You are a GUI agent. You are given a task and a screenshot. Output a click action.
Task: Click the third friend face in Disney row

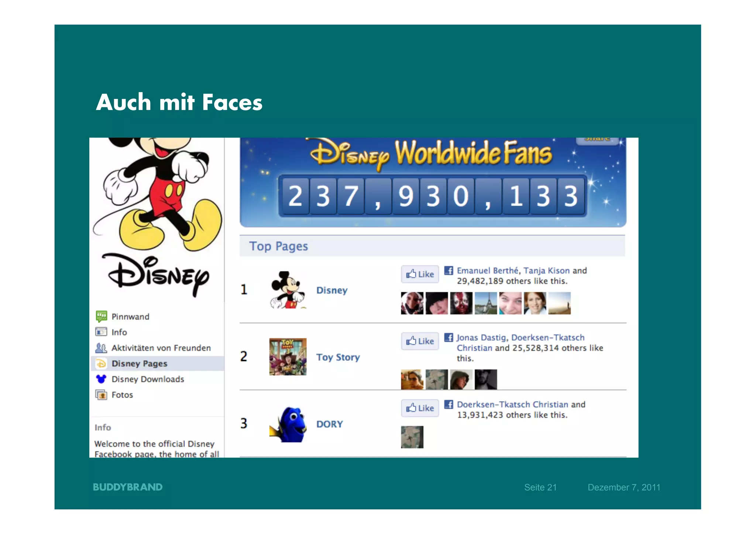point(461,303)
